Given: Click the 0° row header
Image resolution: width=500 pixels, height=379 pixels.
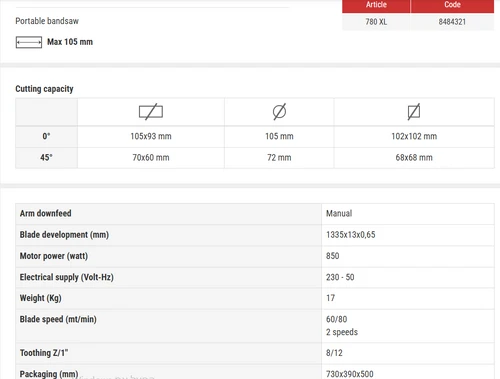Looking at the screenshot, I should [x=46, y=136].
